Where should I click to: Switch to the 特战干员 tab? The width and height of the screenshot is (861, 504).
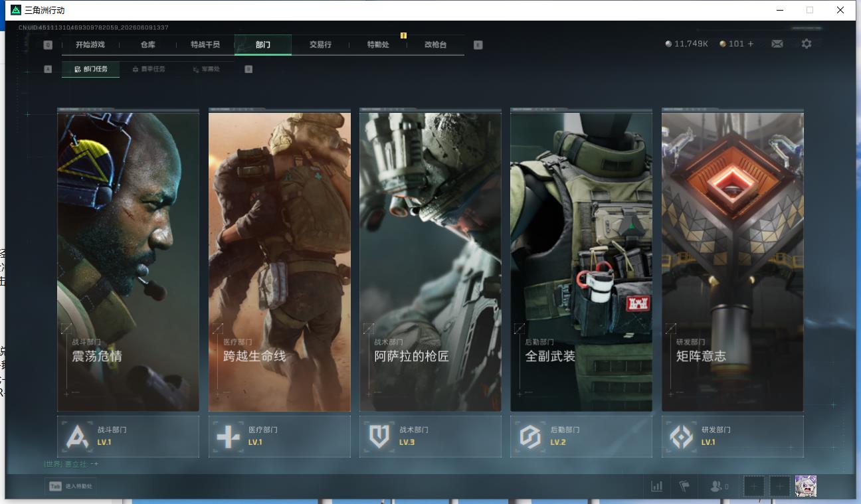click(205, 44)
